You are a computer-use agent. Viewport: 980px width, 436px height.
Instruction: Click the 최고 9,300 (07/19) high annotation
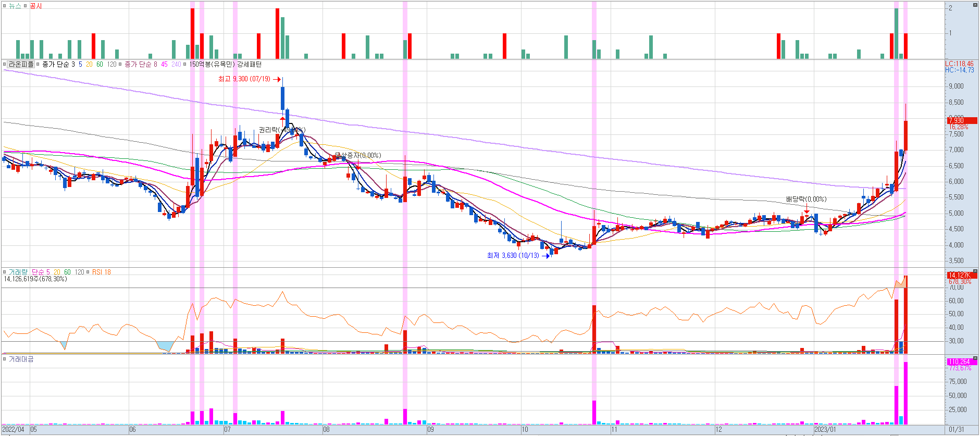(x=244, y=79)
